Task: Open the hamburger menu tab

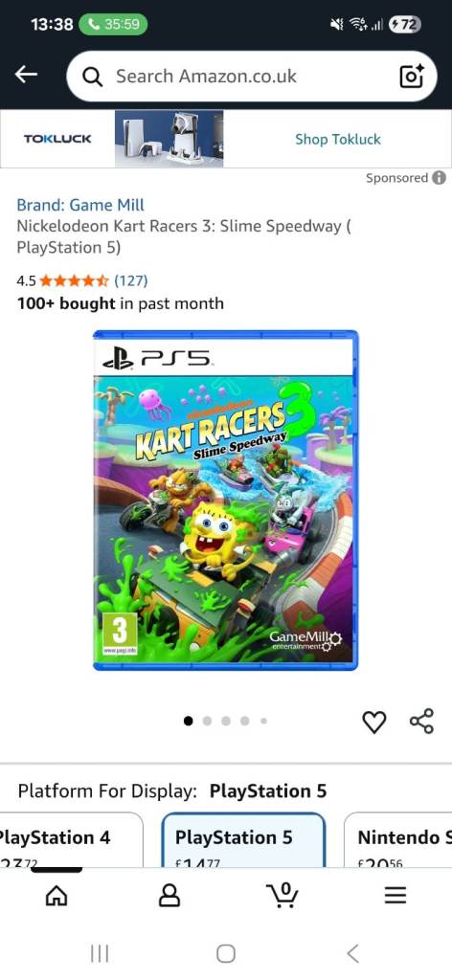Action: coord(395,896)
